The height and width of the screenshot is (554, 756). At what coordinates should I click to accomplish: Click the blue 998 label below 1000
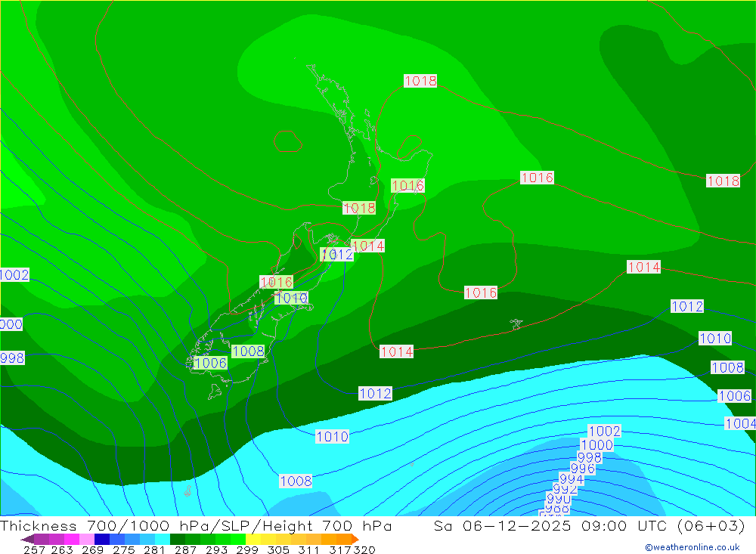click(x=589, y=457)
